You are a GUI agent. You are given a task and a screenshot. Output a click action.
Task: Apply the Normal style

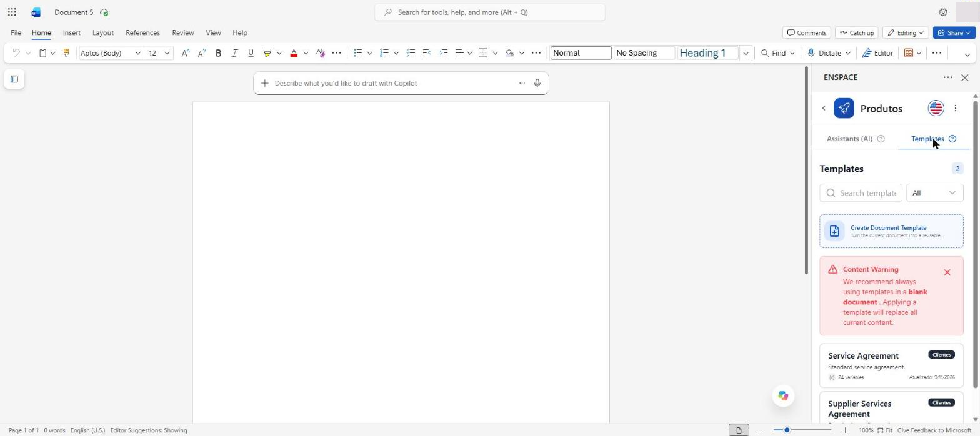581,53
